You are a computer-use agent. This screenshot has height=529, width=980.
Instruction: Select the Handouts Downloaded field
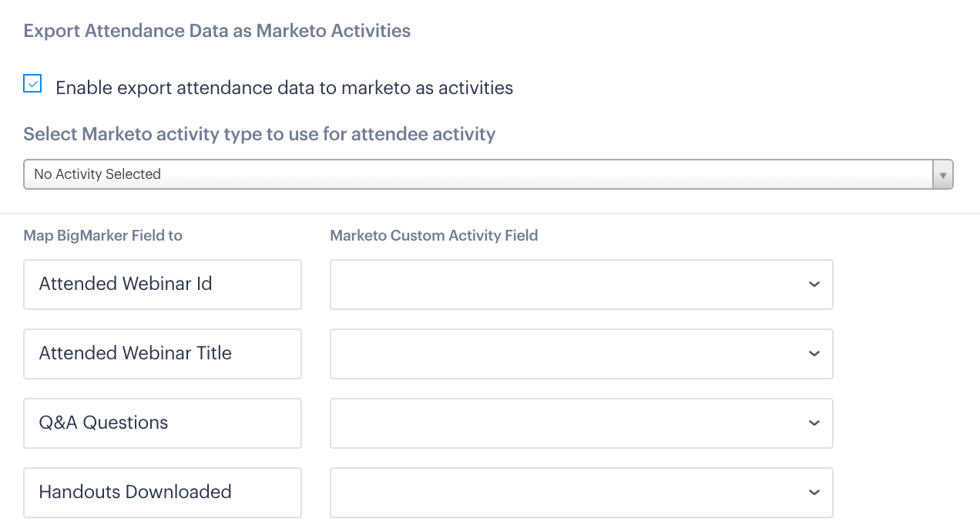(163, 493)
